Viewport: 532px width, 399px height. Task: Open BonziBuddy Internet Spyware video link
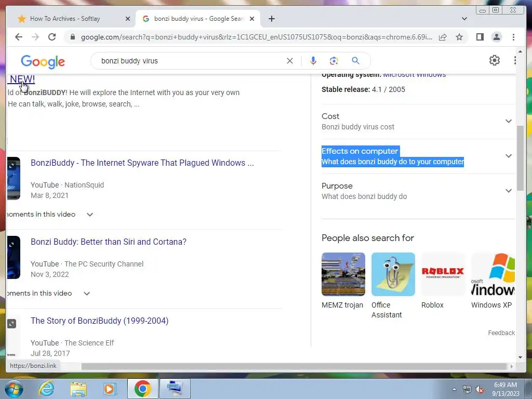(x=142, y=163)
